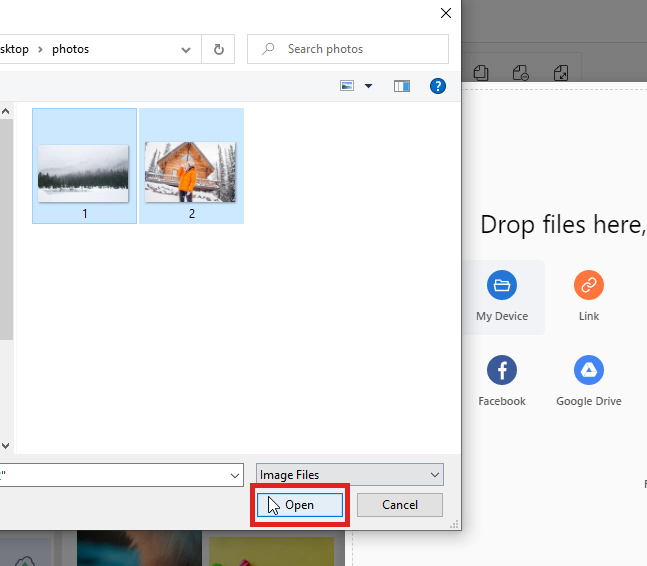Select Facebook as the photo source
This screenshot has height=566, width=647.
point(502,371)
